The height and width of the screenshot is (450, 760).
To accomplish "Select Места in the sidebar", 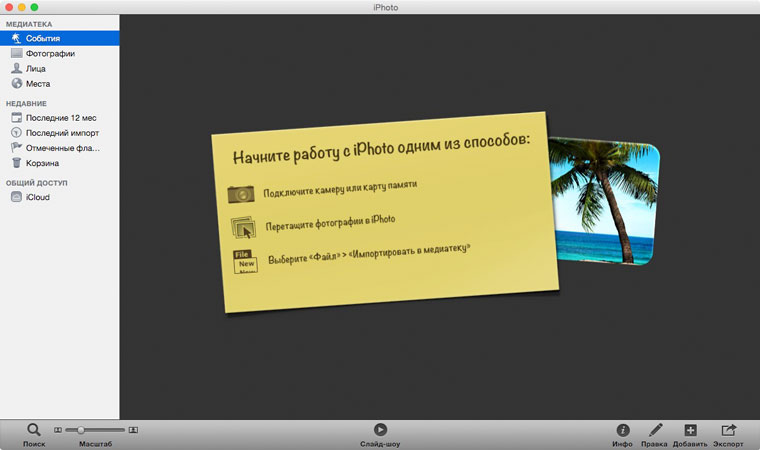I will point(38,84).
